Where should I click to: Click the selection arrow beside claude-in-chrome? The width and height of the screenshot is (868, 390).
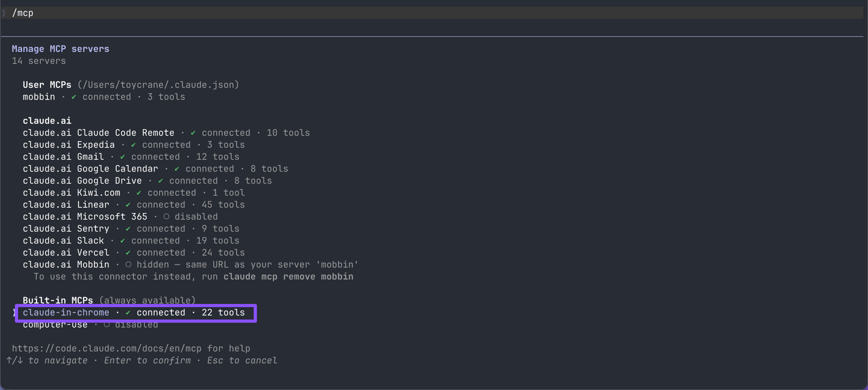point(14,313)
